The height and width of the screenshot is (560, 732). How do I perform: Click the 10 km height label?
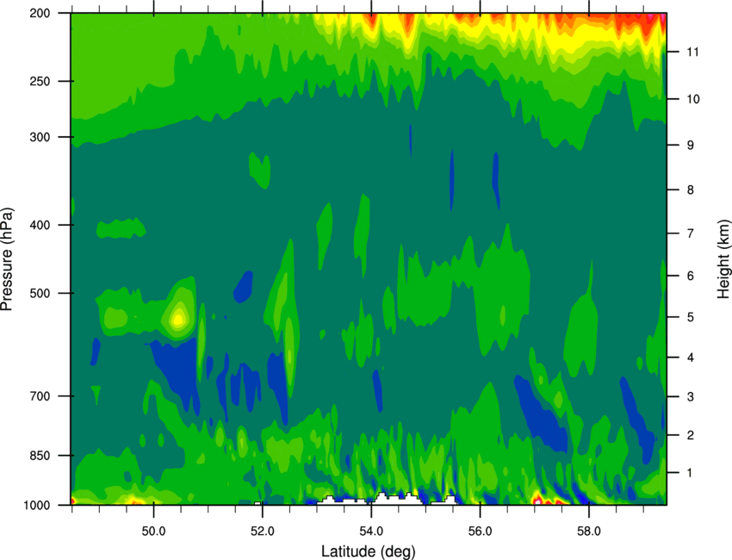coord(693,99)
